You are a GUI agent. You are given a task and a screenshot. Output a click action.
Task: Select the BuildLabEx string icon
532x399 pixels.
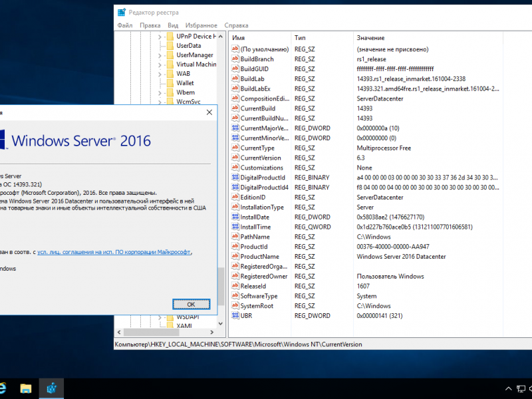coord(235,88)
